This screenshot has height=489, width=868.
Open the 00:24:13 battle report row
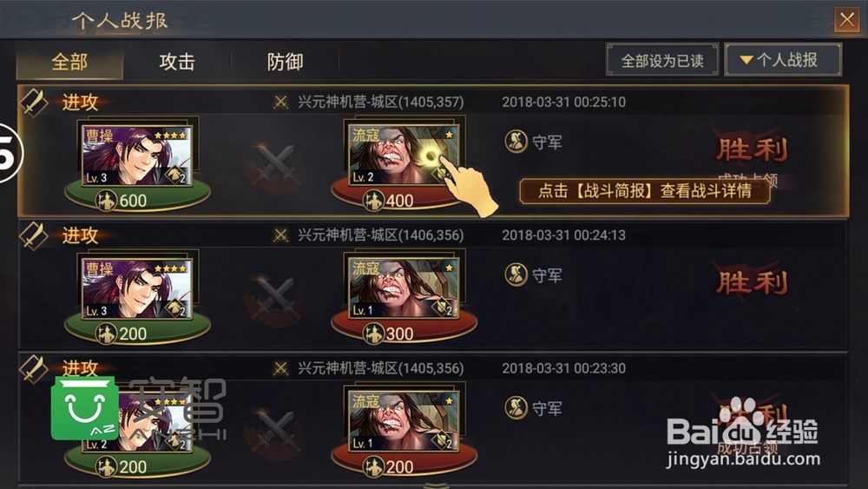tap(433, 285)
